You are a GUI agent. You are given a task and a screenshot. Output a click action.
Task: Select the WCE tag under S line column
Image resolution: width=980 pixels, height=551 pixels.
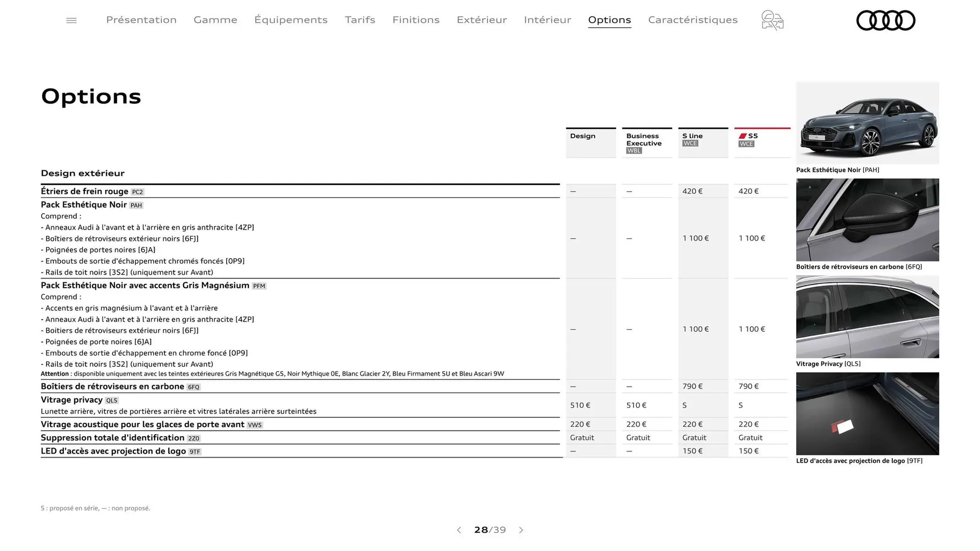[x=690, y=143]
